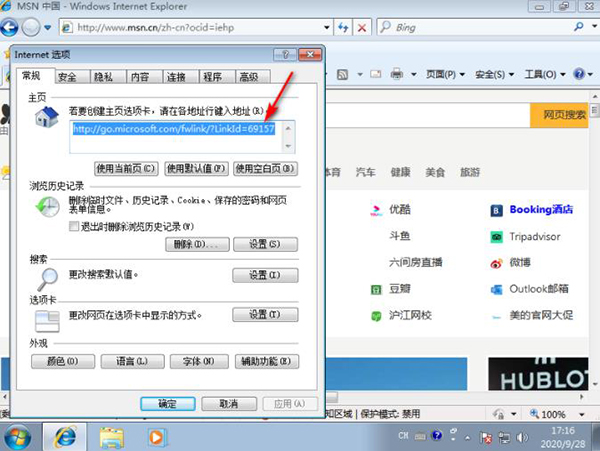Open the File Explorer taskbar icon

pyautogui.click(x=111, y=437)
